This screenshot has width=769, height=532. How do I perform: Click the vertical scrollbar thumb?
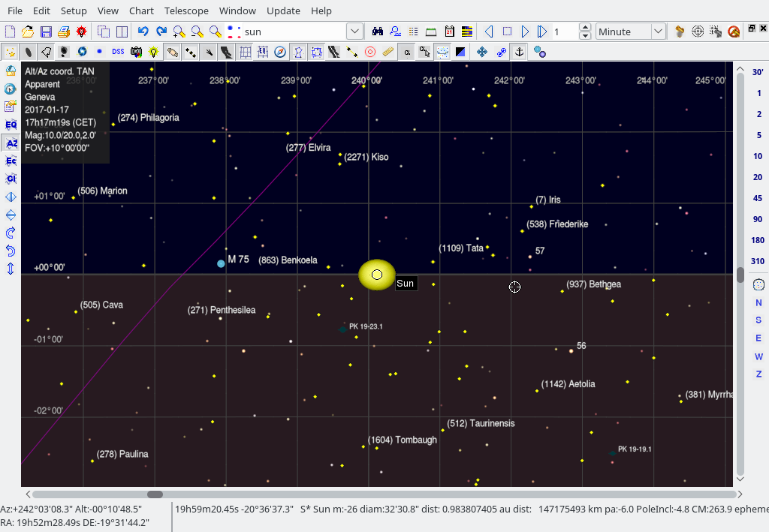click(740, 275)
